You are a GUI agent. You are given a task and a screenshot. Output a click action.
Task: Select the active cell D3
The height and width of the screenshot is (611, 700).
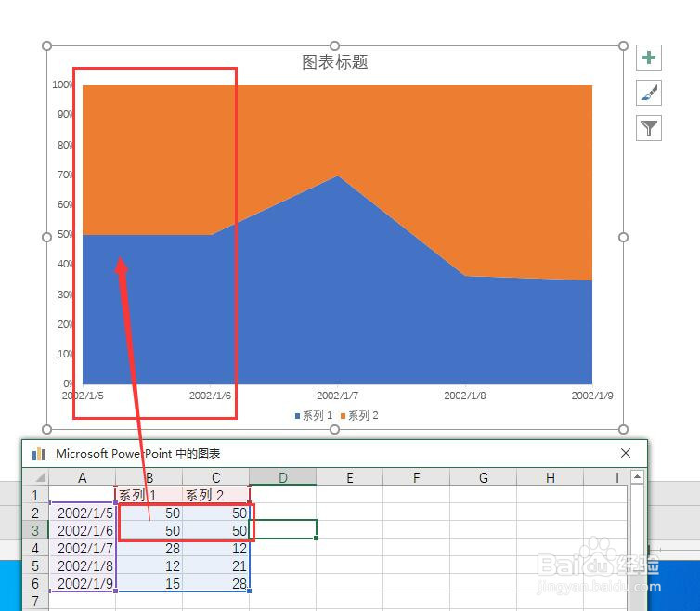click(282, 529)
